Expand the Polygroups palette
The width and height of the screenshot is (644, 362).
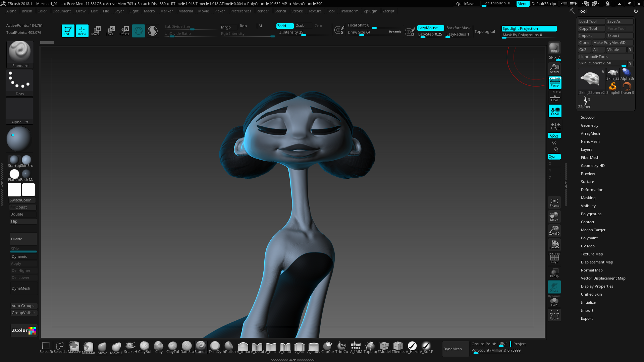pyautogui.click(x=591, y=214)
